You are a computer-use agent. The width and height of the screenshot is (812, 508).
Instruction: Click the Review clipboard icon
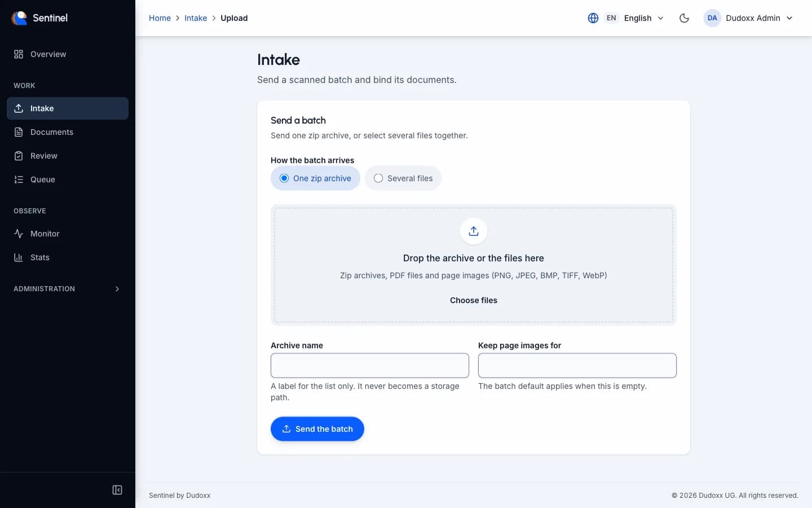[19, 156]
